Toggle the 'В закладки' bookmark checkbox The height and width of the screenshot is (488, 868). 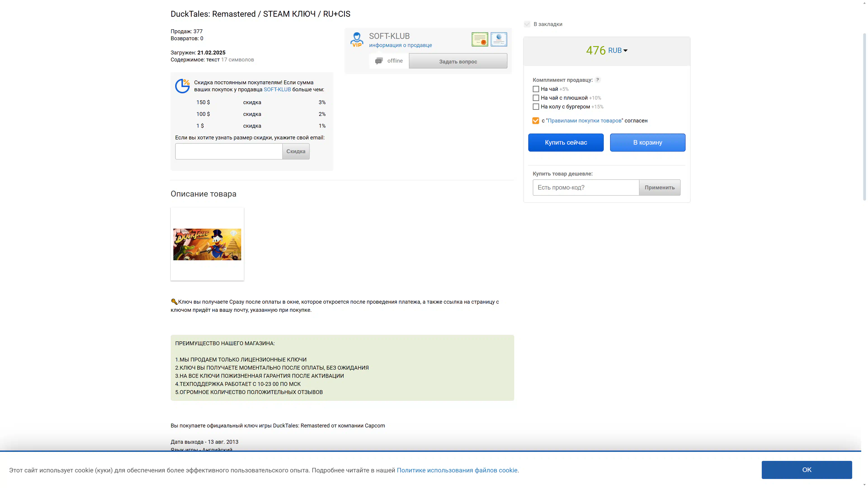tap(527, 24)
